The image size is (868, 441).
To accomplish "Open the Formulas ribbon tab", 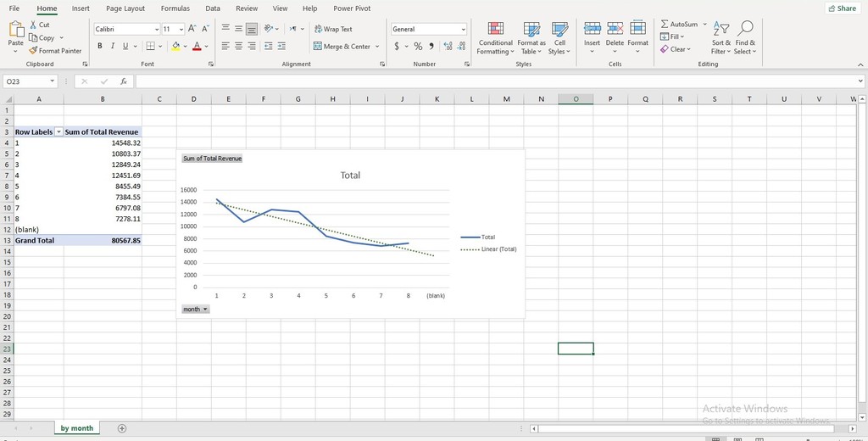I will click(175, 8).
